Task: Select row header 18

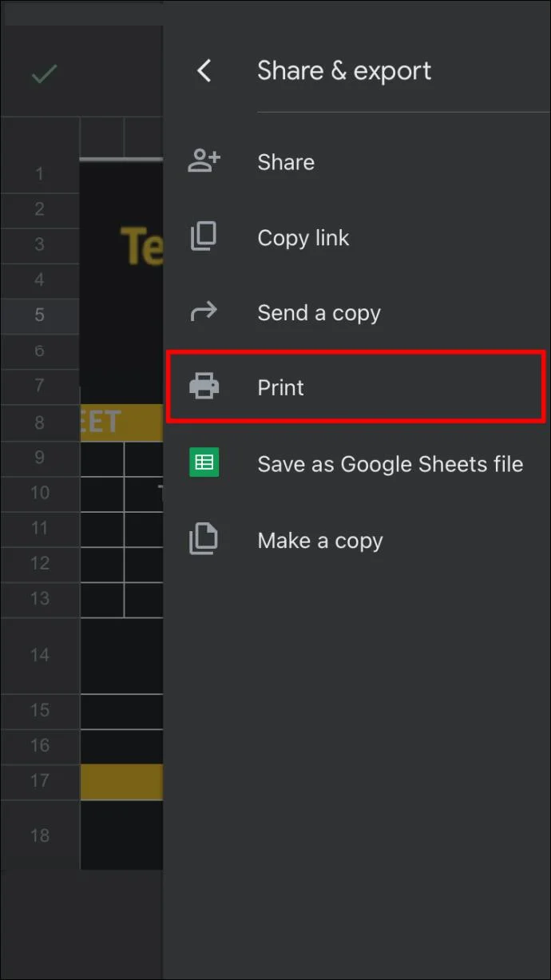Action: (x=40, y=835)
